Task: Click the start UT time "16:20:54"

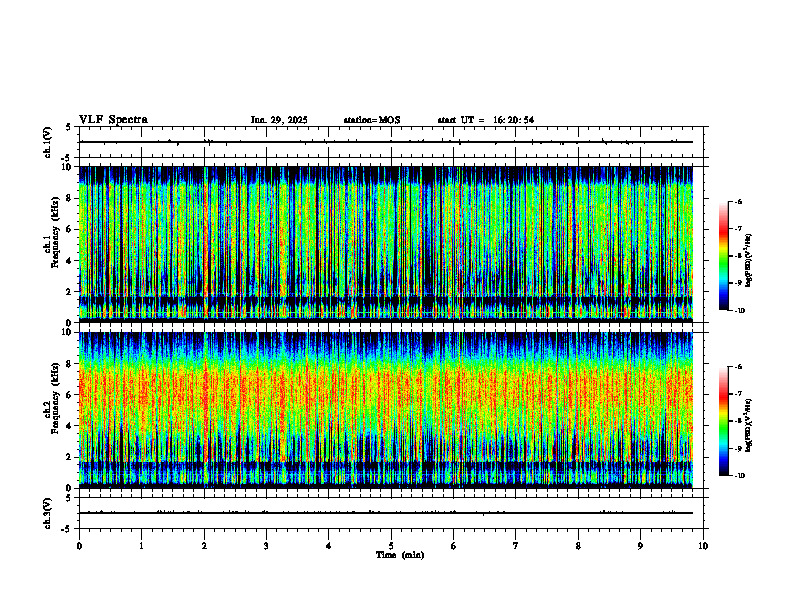Action: [x=514, y=120]
